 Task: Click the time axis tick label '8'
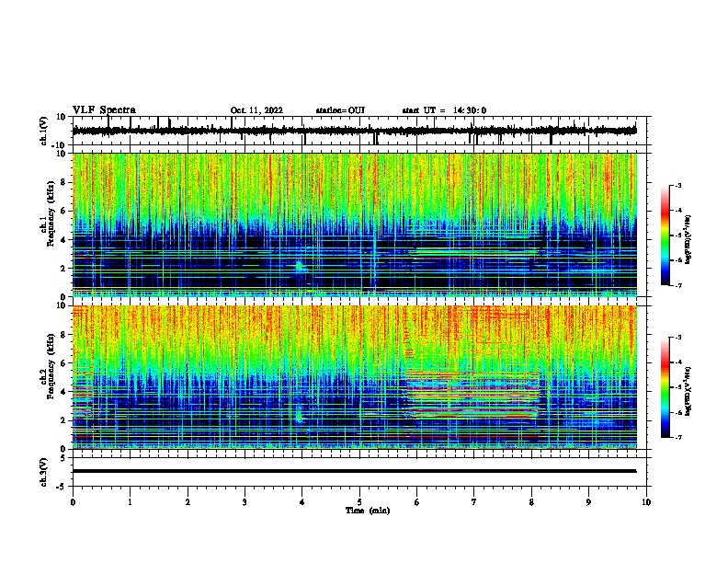pyautogui.click(x=531, y=502)
